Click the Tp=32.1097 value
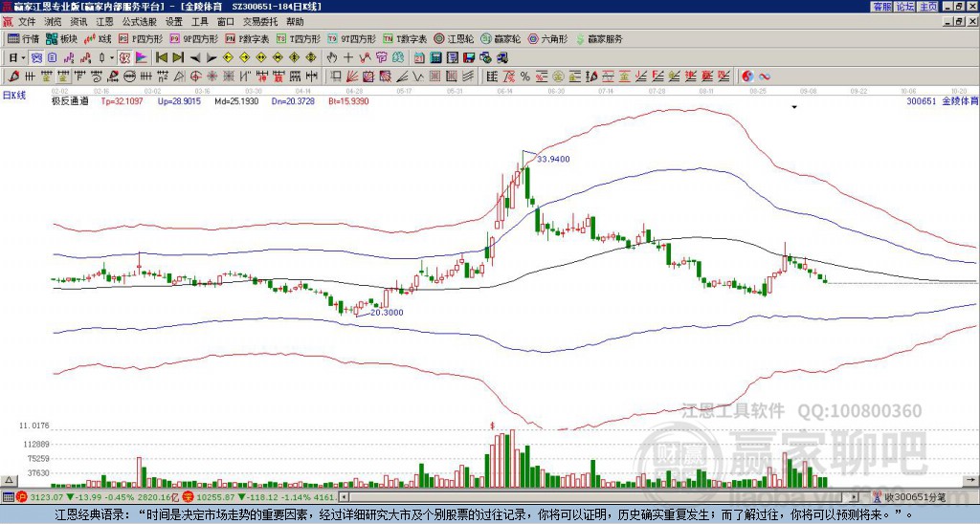 click(122, 100)
